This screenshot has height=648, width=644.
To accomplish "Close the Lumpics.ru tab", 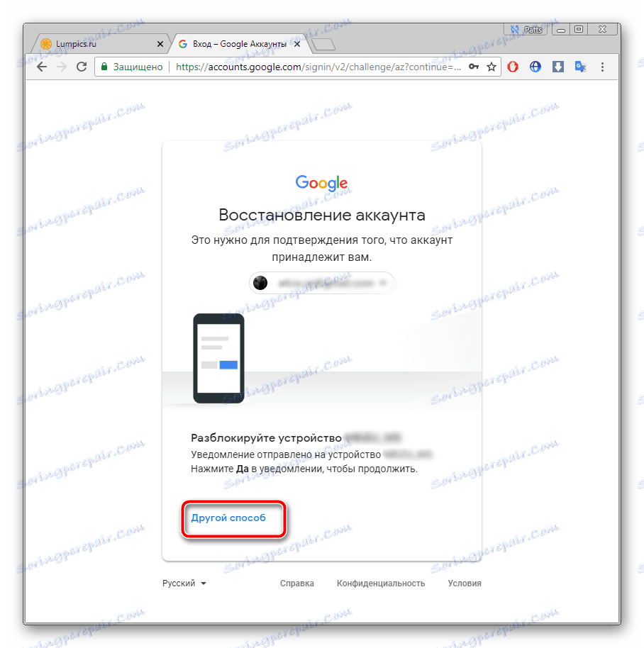I will [160, 44].
